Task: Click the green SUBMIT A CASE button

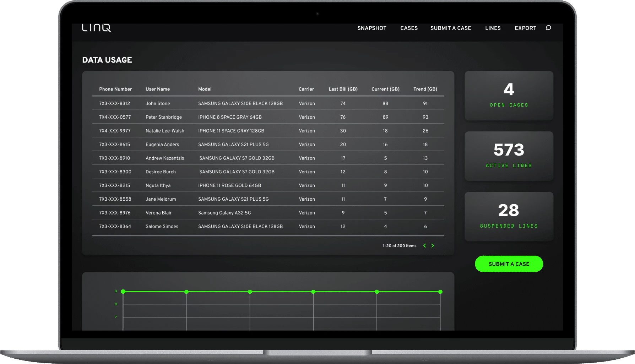Action: pyautogui.click(x=509, y=264)
